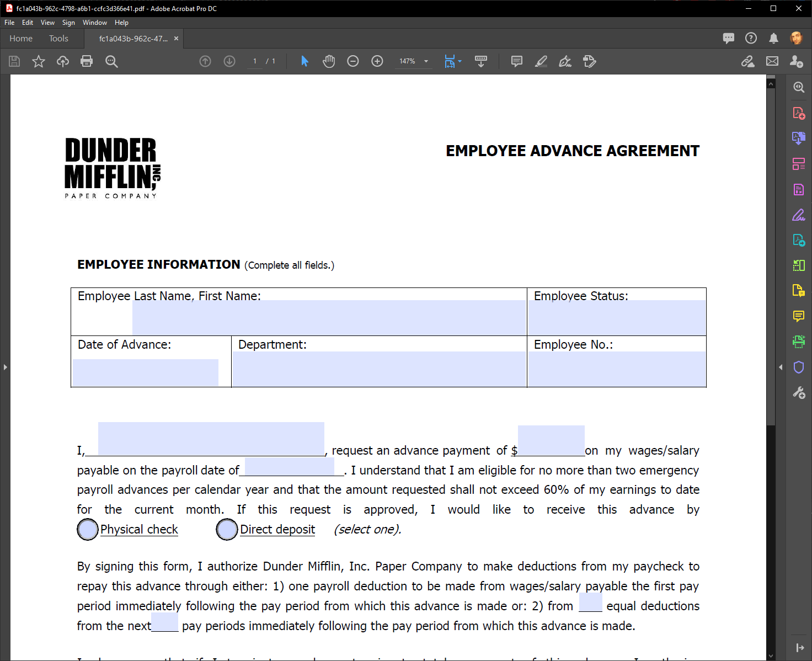Click the Date of Advance field
The image size is (812, 661).
click(146, 372)
